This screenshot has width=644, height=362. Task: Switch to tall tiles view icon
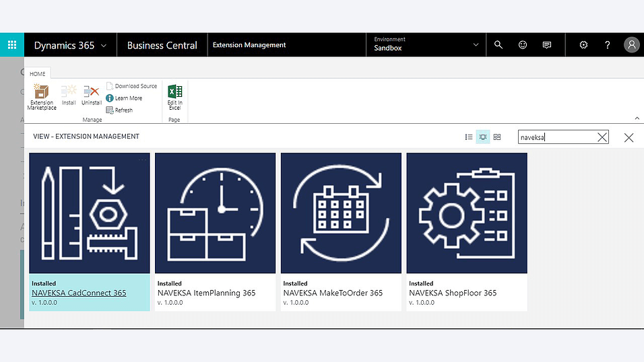[x=483, y=137]
